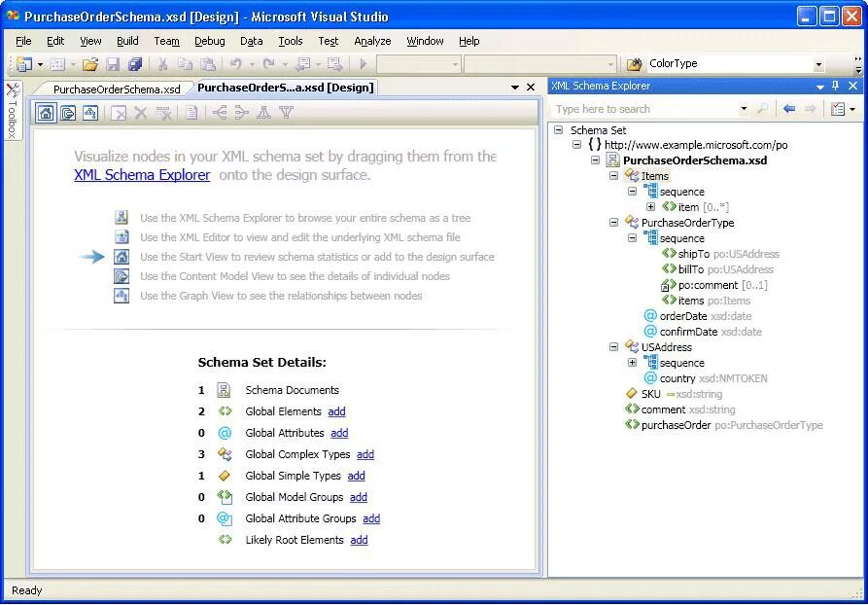Click add next to Likely Root Elements
The width and height of the screenshot is (868, 605).
360,540
